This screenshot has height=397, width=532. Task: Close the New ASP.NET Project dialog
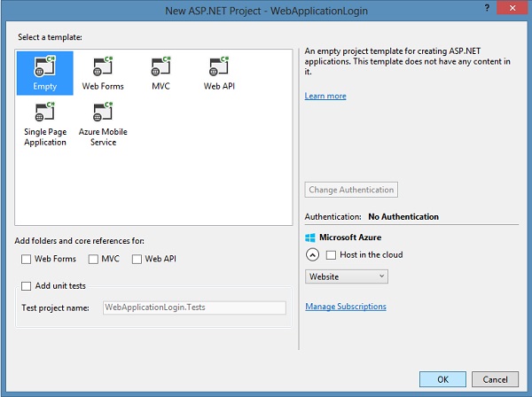(x=512, y=8)
